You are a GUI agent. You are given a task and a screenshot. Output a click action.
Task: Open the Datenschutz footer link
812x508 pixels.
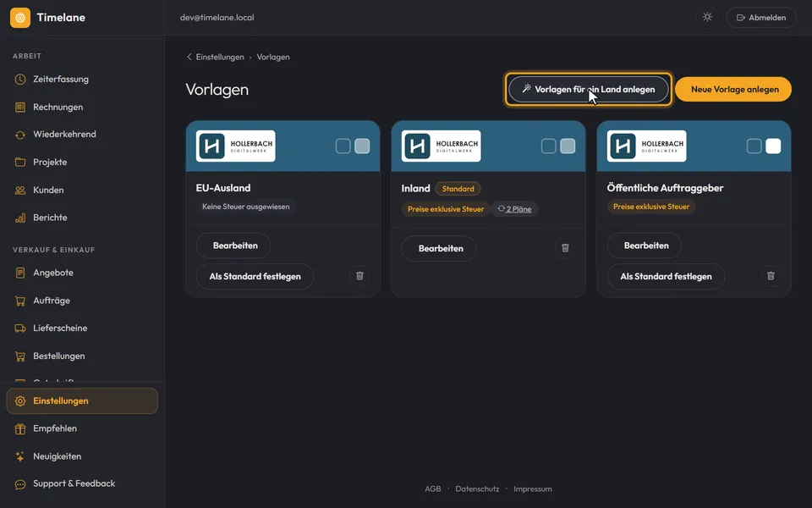(477, 489)
